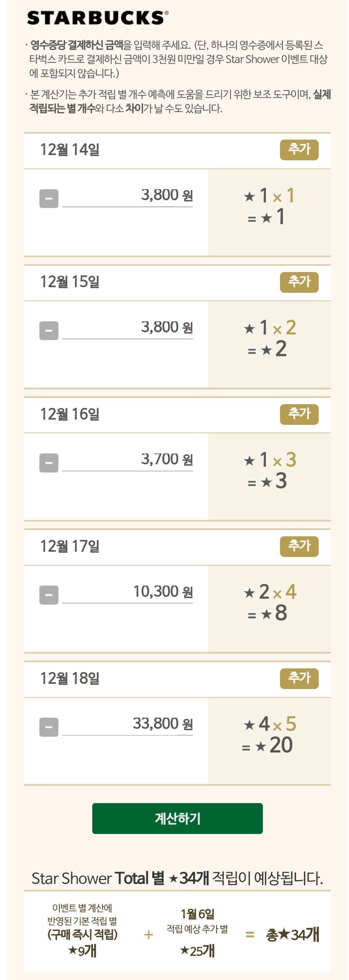Add a receipt for 12월 15일
Screen dimensions: 349x980
pyautogui.click(x=299, y=282)
